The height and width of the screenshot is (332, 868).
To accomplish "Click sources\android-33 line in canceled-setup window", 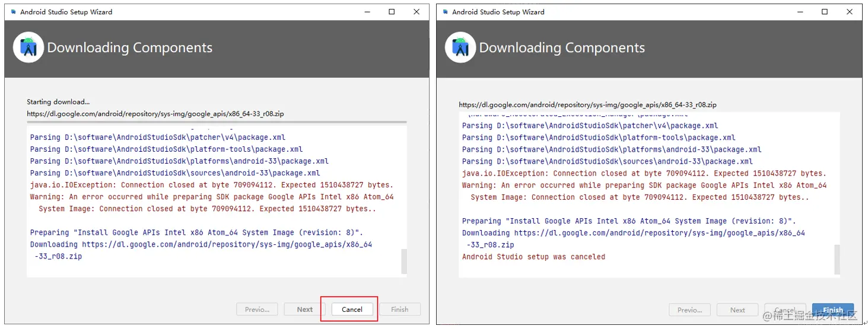I will [608, 161].
